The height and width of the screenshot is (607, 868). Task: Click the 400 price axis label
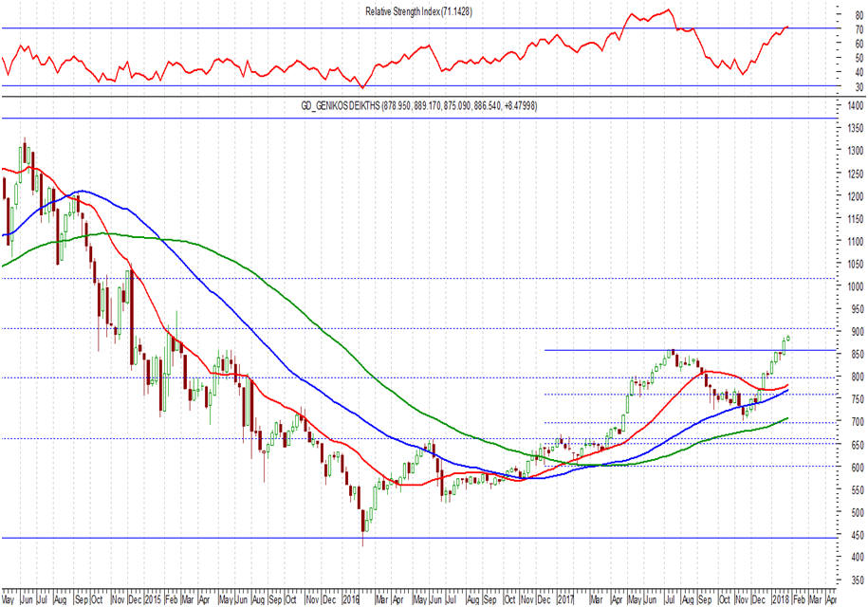click(x=858, y=557)
